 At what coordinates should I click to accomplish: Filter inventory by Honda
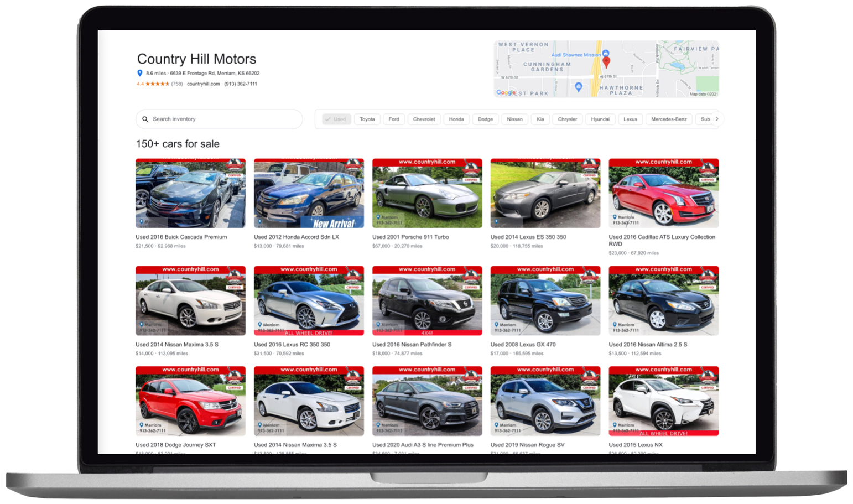(456, 119)
